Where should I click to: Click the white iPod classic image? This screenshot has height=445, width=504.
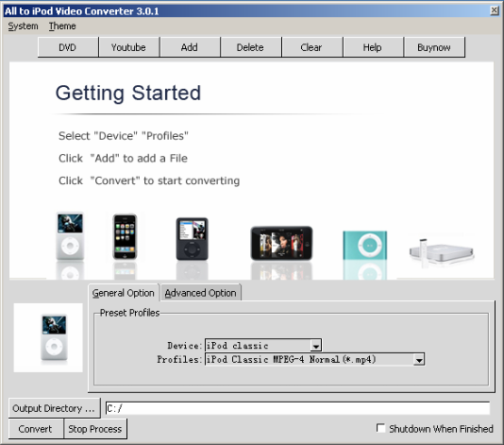70,236
